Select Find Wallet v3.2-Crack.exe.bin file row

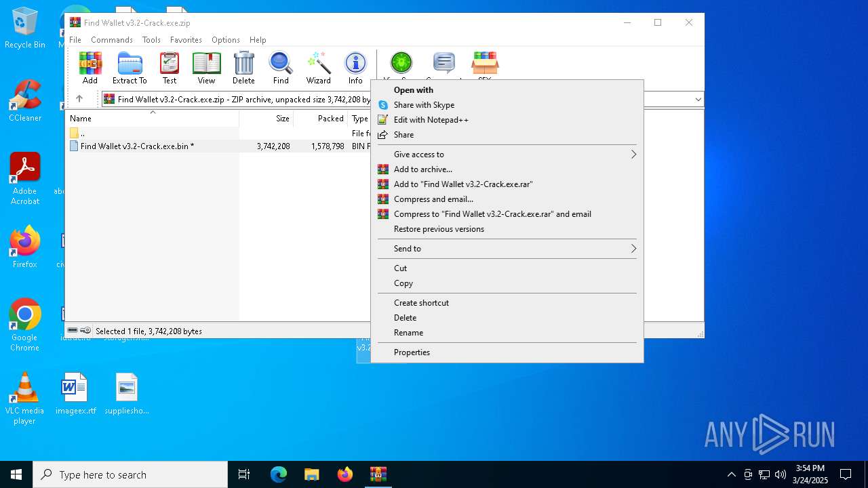click(218, 146)
